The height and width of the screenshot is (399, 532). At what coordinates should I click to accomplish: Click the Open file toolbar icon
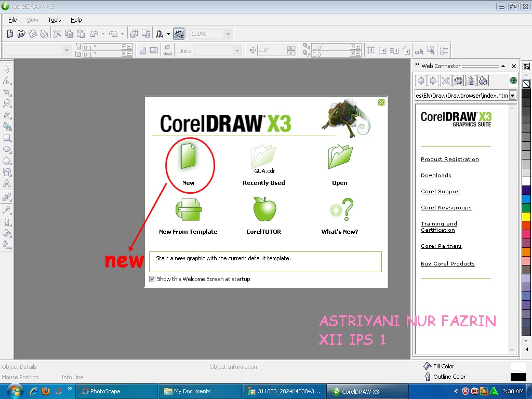click(21, 34)
